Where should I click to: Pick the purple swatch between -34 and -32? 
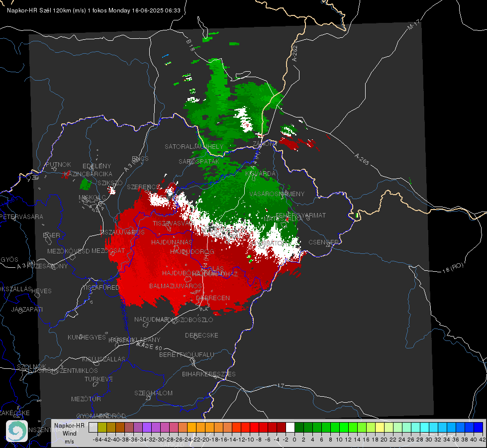click(147, 427)
